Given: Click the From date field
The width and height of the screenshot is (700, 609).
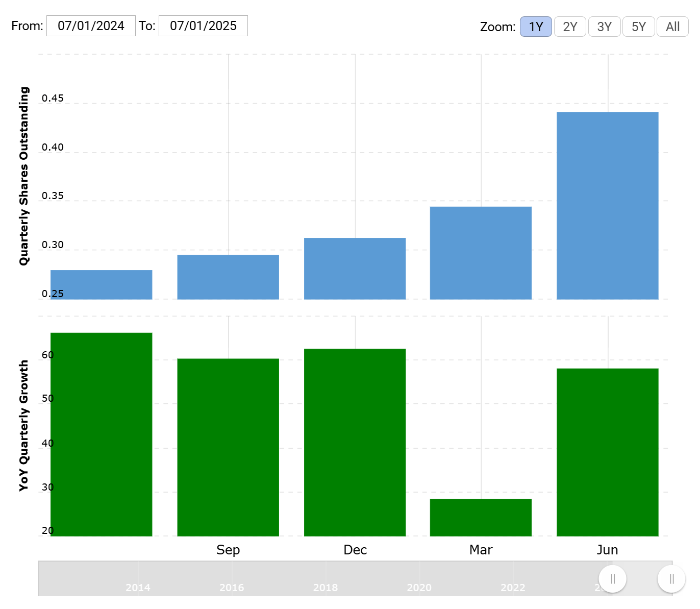Looking at the screenshot, I should [91, 26].
